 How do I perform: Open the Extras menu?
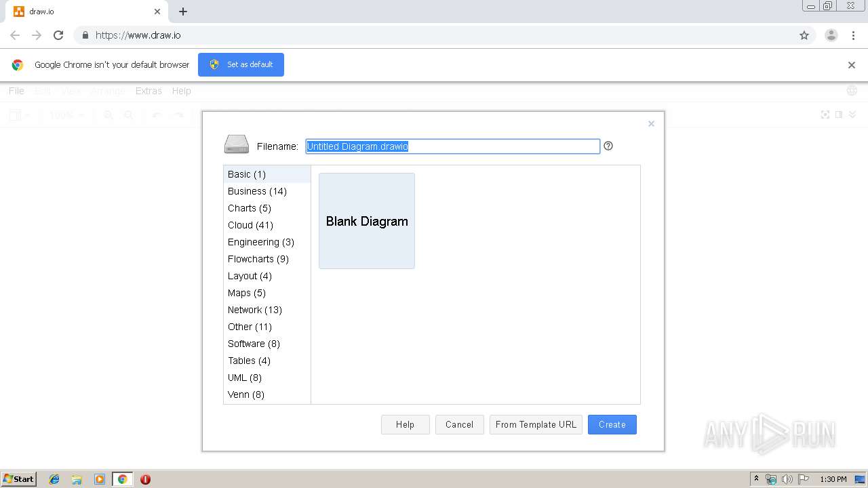tap(149, 91)
